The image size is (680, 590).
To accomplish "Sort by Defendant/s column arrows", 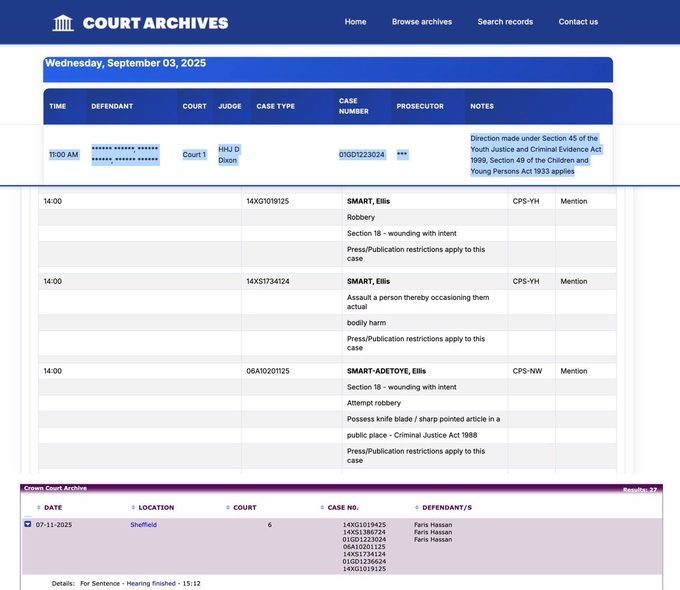I will click(x=417, y=508).
